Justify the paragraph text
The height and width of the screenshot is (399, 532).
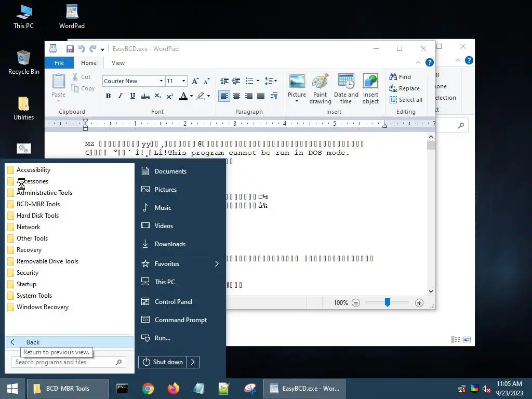pos(261,96)
